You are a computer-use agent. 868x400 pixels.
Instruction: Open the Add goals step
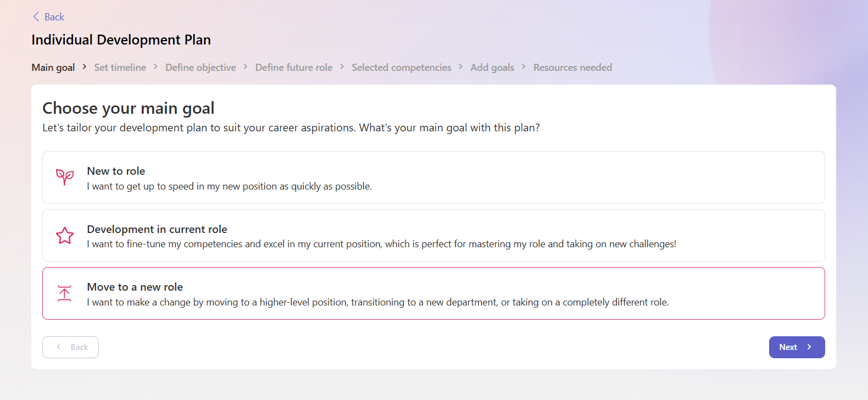(492, 68)
